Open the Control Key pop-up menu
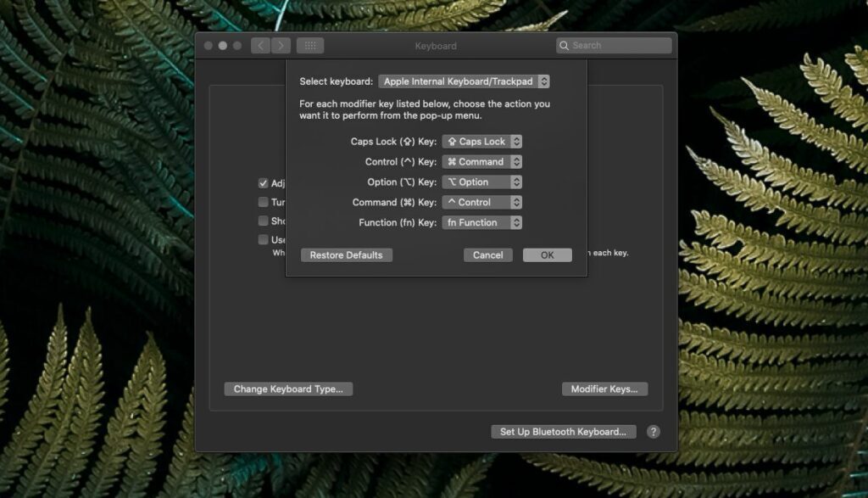 (x=481, y=161)
